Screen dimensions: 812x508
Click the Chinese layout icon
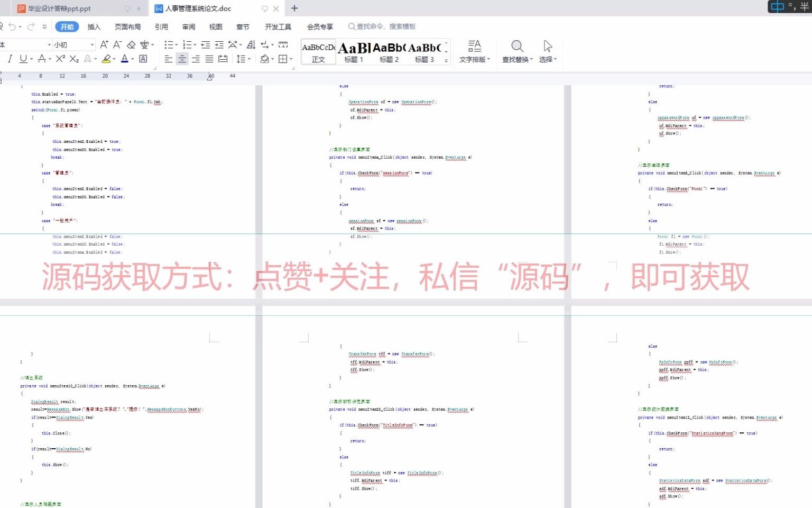coord(233,44)
